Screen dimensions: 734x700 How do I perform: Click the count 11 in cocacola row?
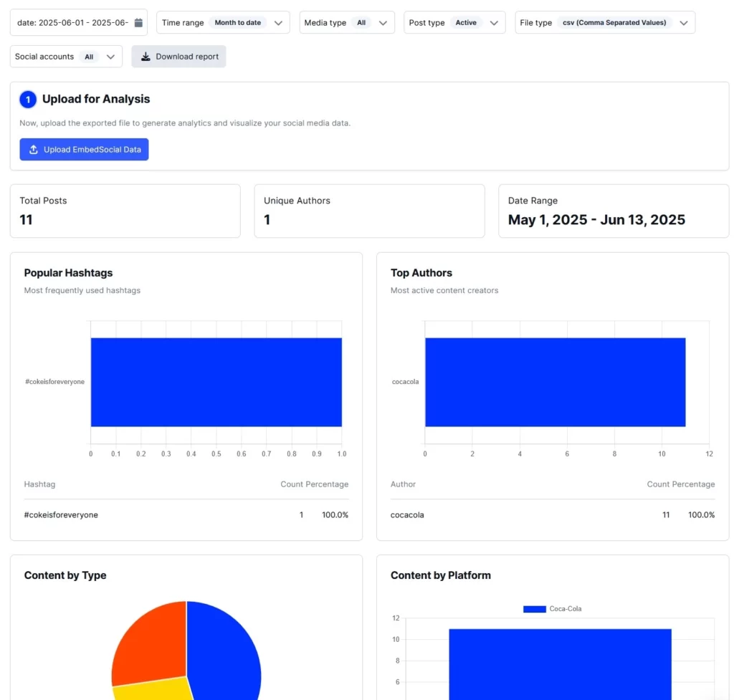[x=666, y=514]
